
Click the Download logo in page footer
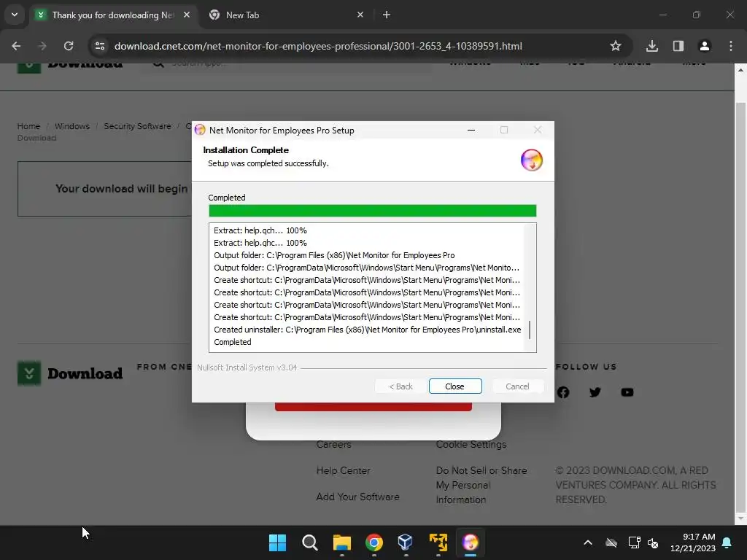coord(70,373)
